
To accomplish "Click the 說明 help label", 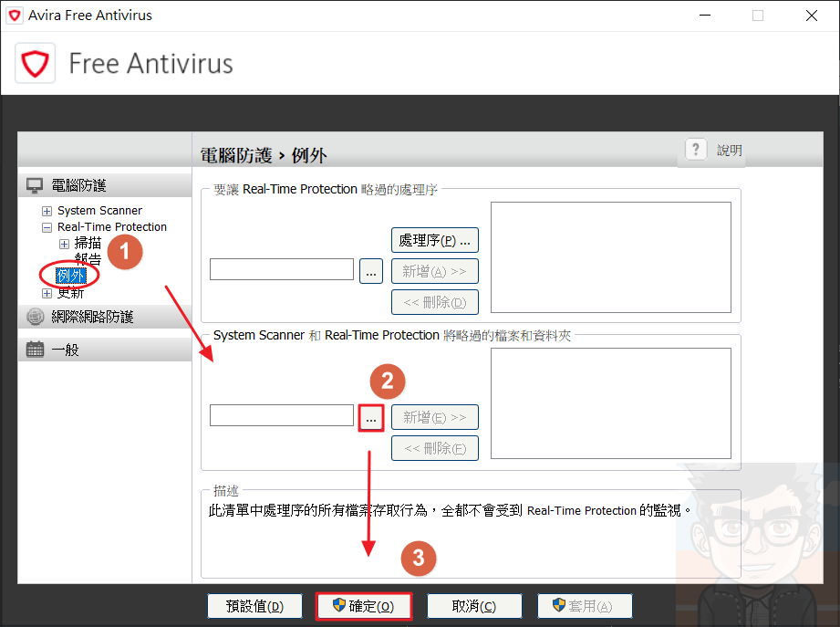I will click(729, 150).
